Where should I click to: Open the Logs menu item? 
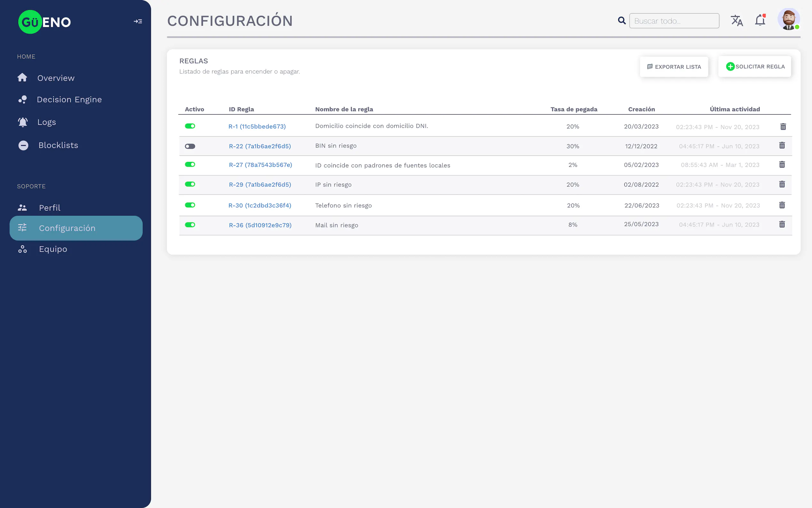(47, 122)
